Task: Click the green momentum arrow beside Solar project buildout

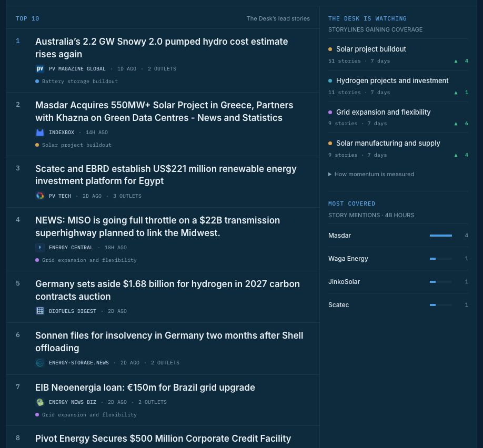Action: [456, 61]
